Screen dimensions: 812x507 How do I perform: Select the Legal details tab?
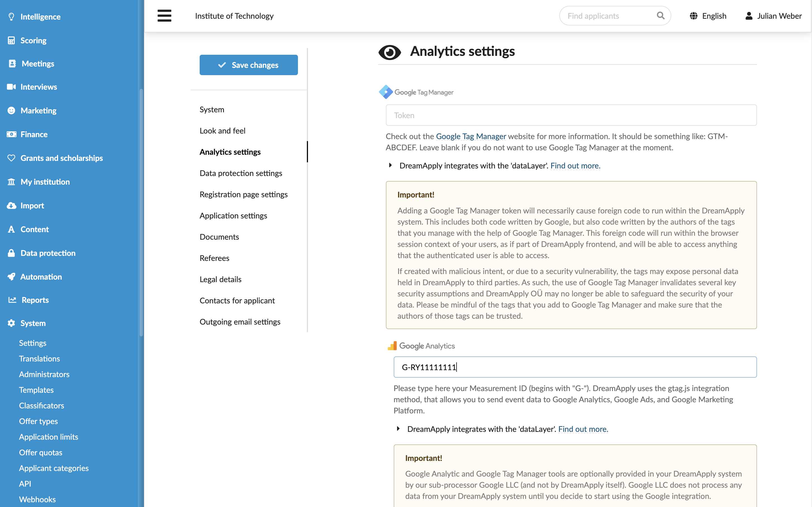point(220,279)
